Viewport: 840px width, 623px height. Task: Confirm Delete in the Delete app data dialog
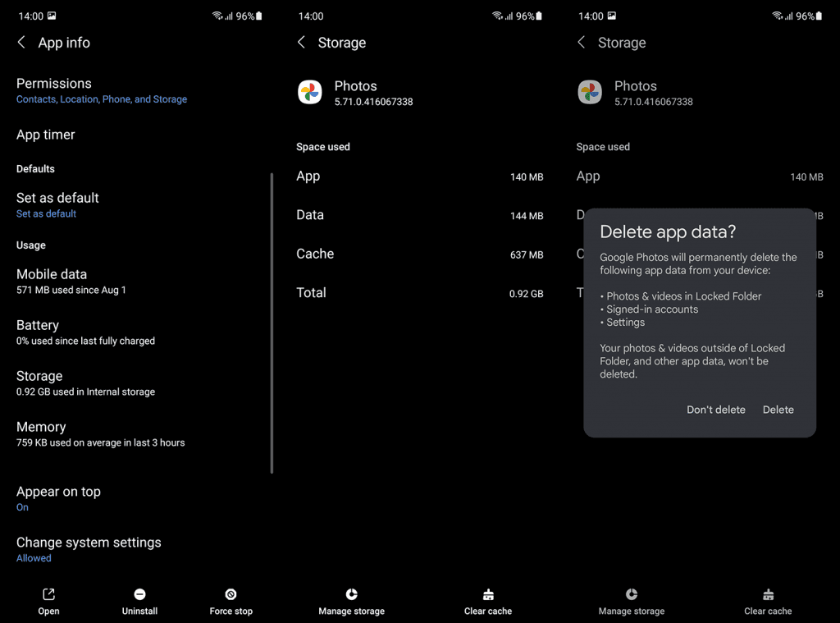point(778,410)
